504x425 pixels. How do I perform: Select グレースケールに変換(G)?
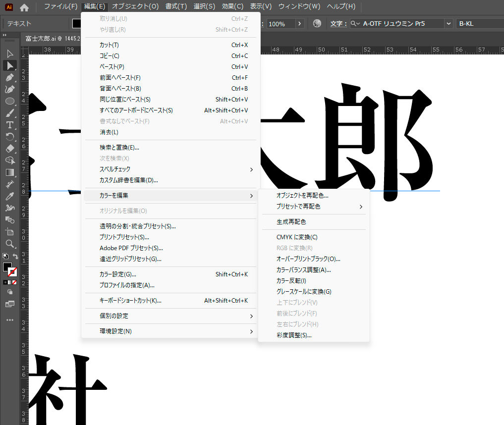[x=314, y=292]
